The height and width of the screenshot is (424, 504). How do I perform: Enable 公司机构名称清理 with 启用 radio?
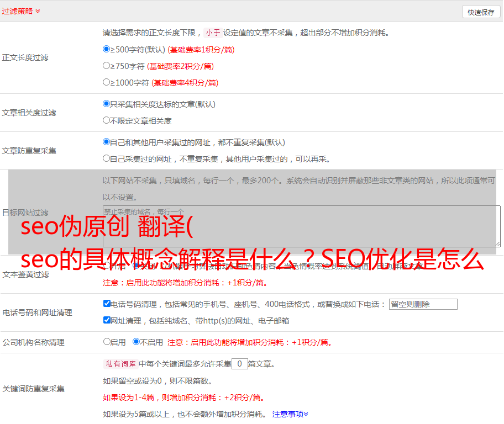(107, 342)
